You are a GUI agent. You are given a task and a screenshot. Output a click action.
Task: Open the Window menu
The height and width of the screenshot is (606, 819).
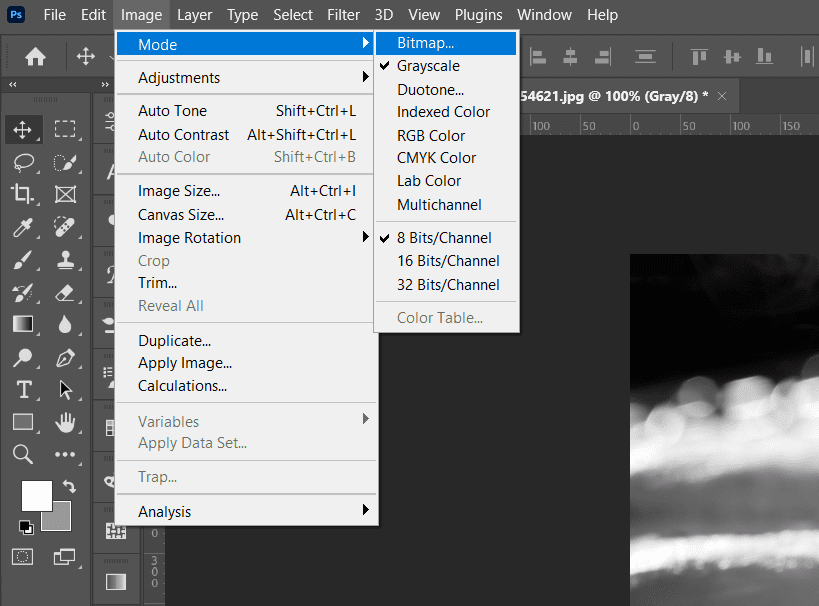tap(544, 15)
